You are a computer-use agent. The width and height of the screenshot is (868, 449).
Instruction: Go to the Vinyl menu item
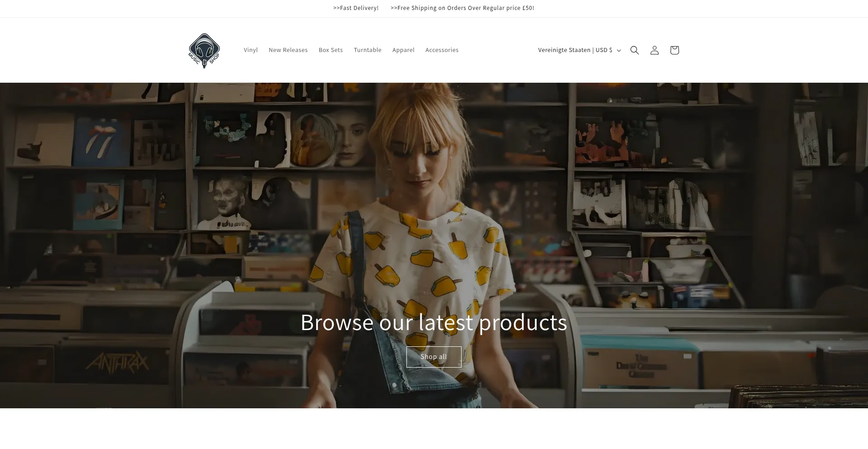tap(250, 50)
